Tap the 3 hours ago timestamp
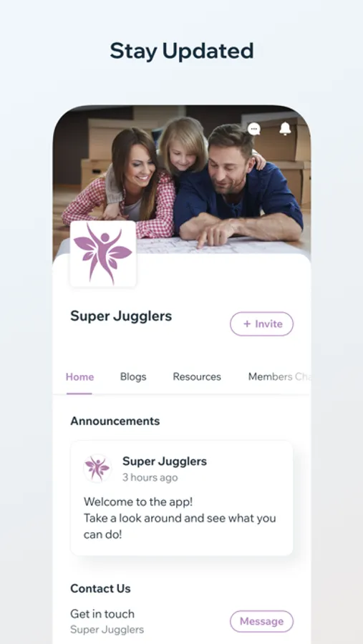The image size is (363, 644). (x=150, y=477)
